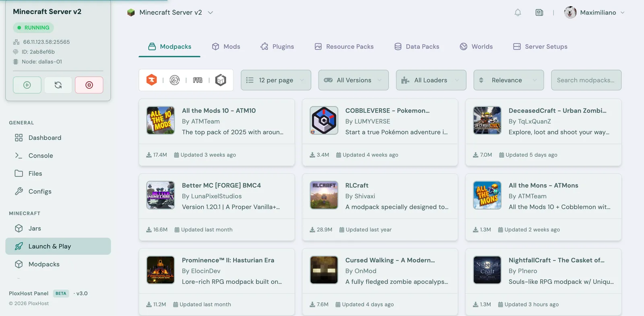The image size is (644, 316).
Task: Click the BETA badge in footer
Action: coord(61,293)
